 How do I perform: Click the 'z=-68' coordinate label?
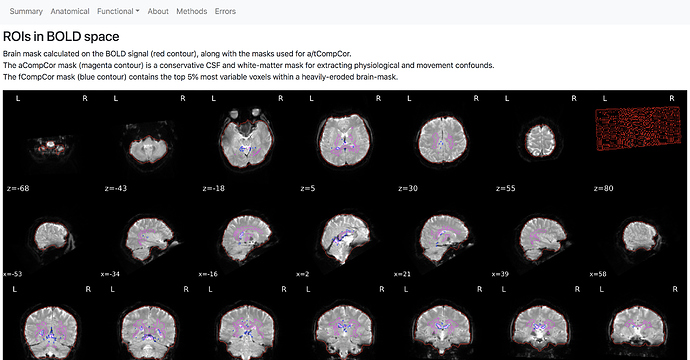click(x=18, y=188)
